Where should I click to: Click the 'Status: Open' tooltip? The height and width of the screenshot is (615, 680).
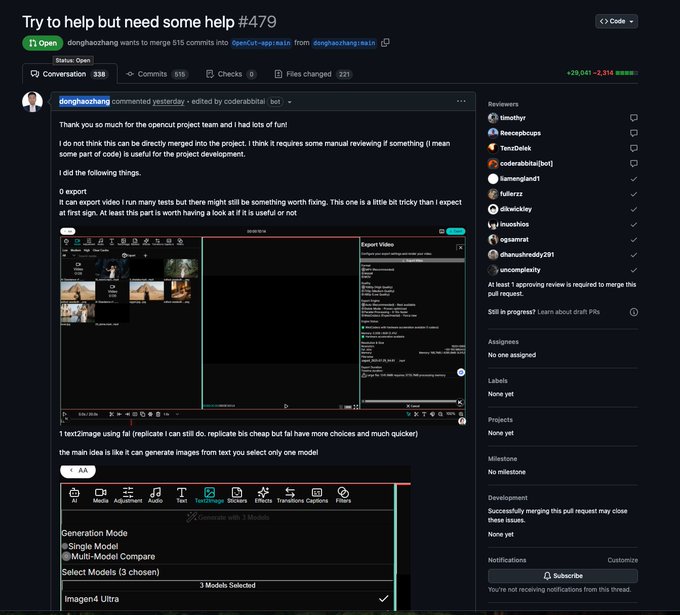73,60
